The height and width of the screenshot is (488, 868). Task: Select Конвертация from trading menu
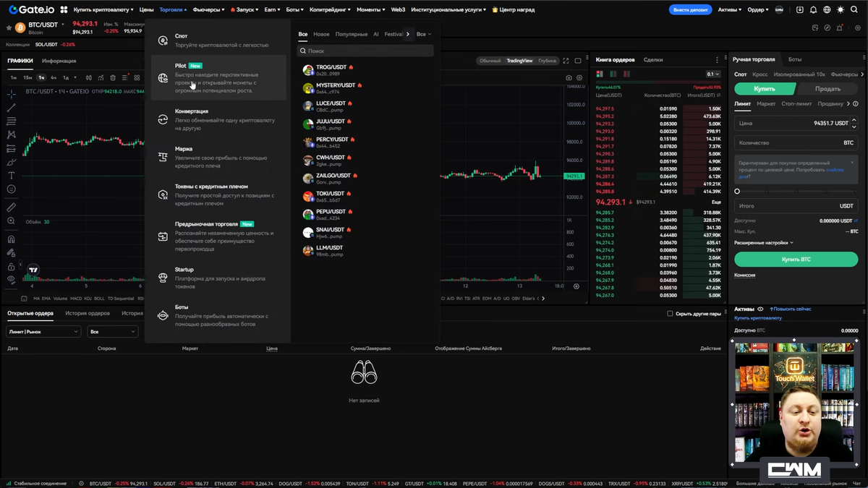[x=220, y=119]
